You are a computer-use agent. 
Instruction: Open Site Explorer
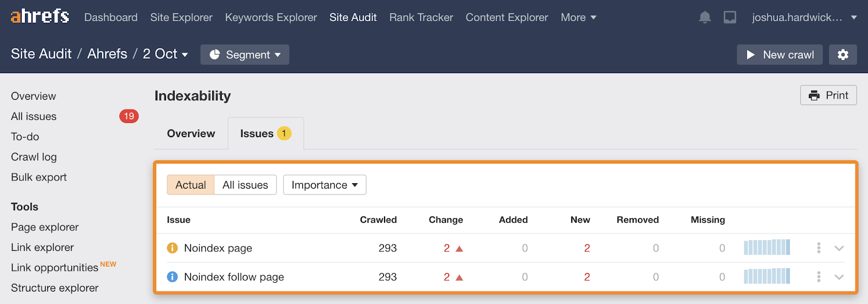[x=181, y=17]
